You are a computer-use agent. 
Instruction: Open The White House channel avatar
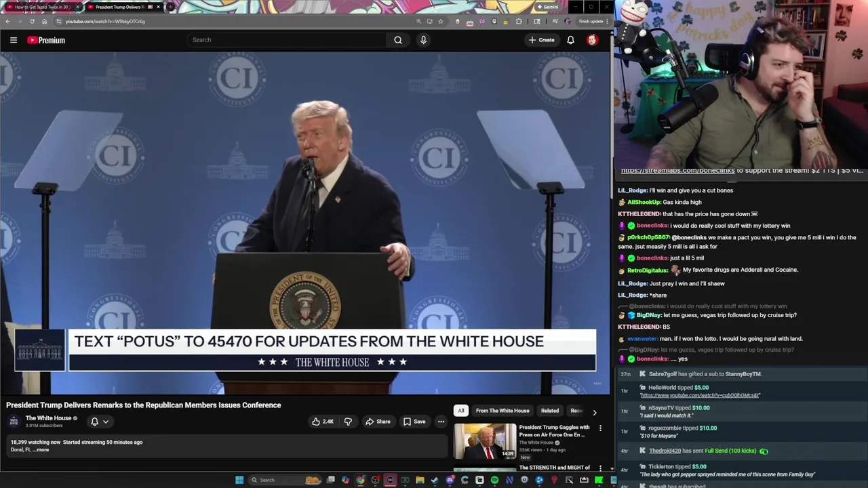[x=14, y=422]
